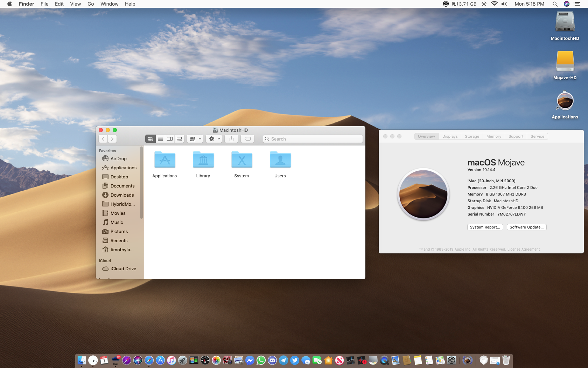Open the Wi-Fi status menu
Screen dimensions: 588x368
point(494,4)
